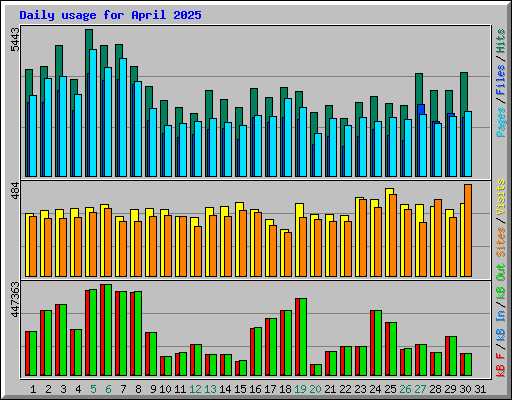Click the tallest dark green Hits bar on day 5
Image resolution: width=512 pixels, height=400 pixels.
89,39
